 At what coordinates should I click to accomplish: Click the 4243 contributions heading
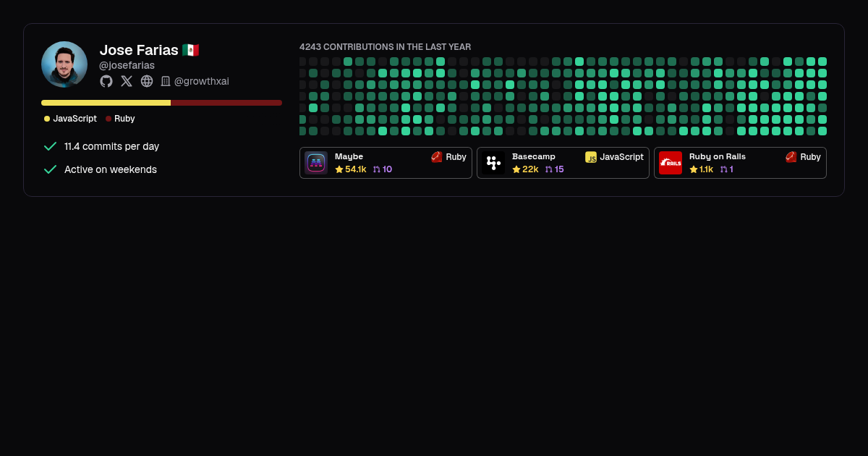click(386, 47)
